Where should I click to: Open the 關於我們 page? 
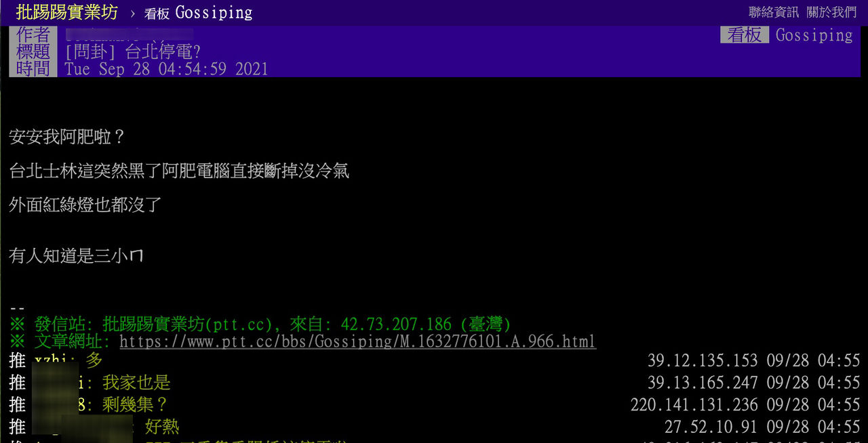[831, 12]
